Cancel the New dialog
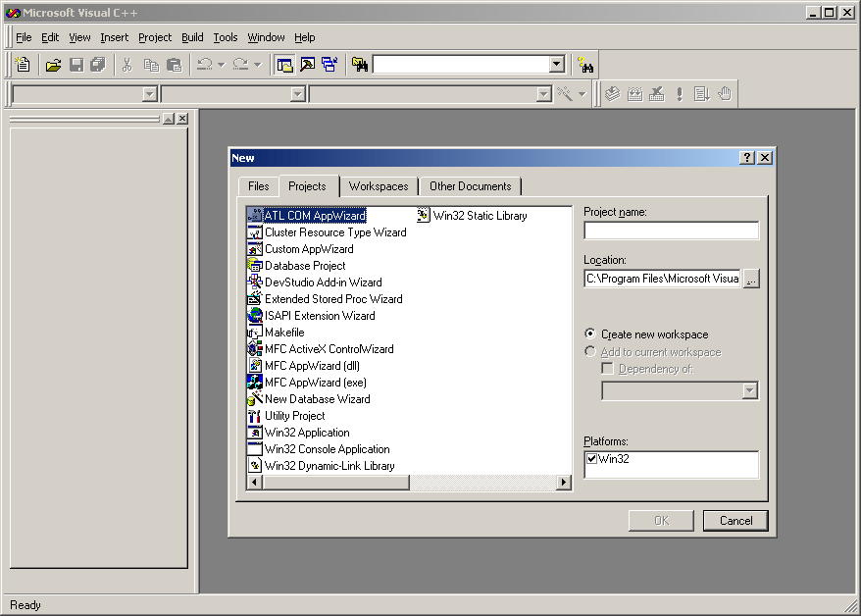 pyautogui.click(x=735, y=521)
